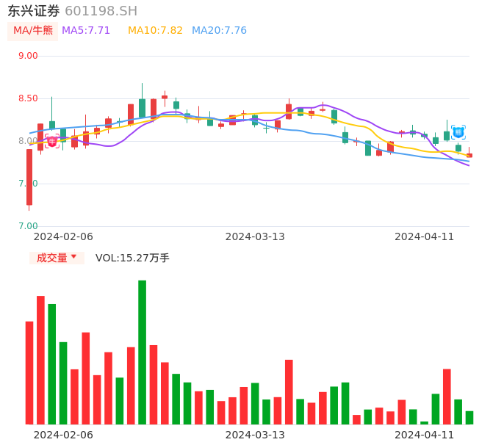
Task: Click the blue bear marker icon
Action: pos(458,132)
